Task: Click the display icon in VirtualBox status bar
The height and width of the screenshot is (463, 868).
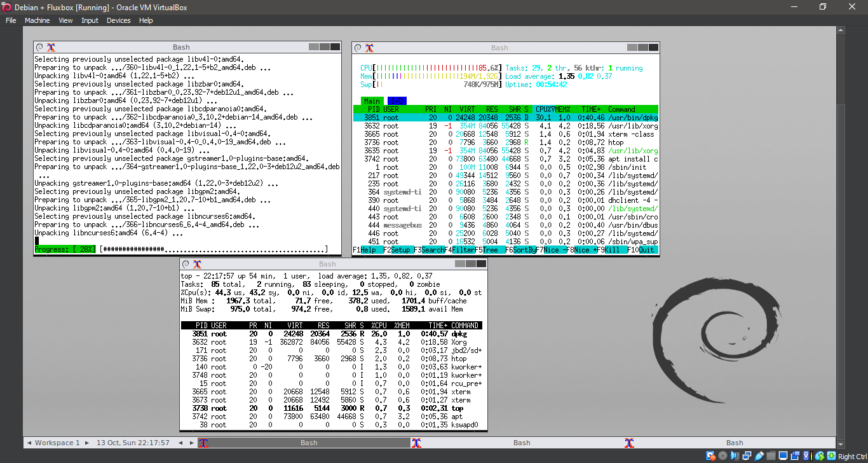Action: (783, 455)
